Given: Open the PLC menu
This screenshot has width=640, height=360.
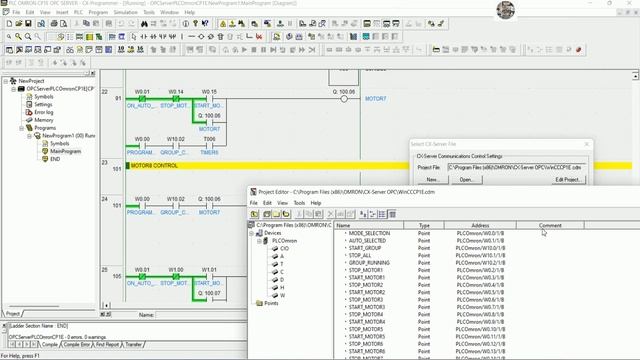Looking at the screenshot, I should [78, 12].
